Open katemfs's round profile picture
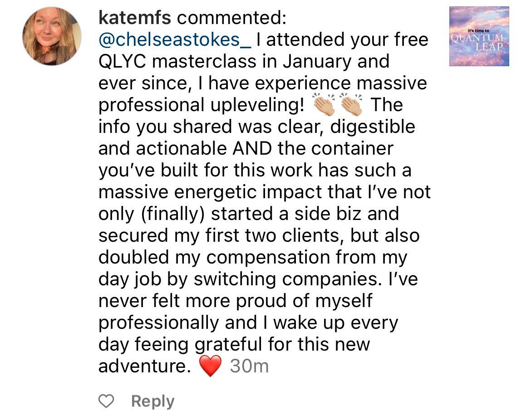This screenshot has width=531, height=420. (x=52, y=36)
